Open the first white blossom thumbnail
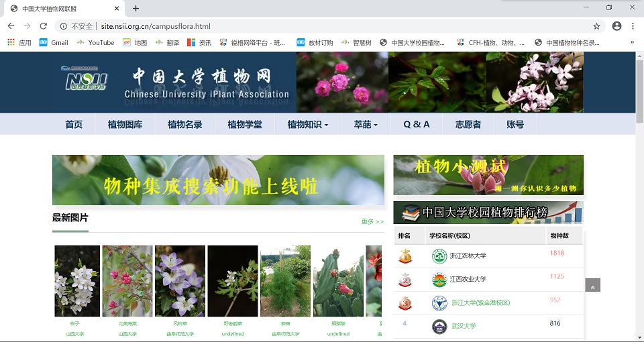The image size is (644, 342). 76,281
